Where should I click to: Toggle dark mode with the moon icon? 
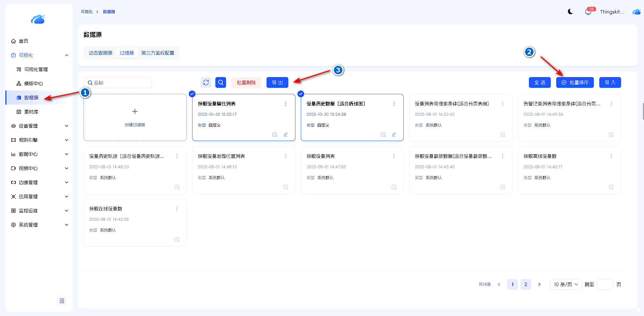coord(570,11)
